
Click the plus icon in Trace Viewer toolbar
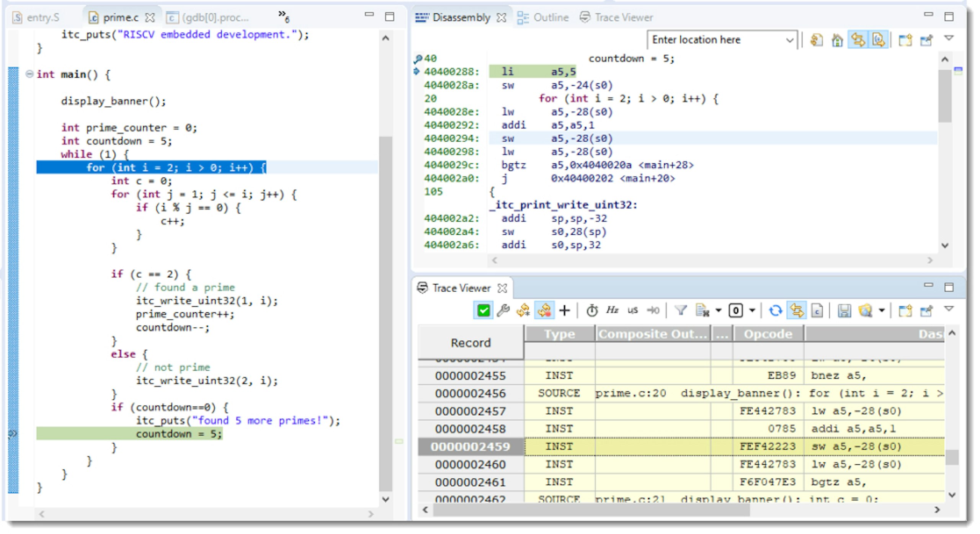[x=564, y=310]
